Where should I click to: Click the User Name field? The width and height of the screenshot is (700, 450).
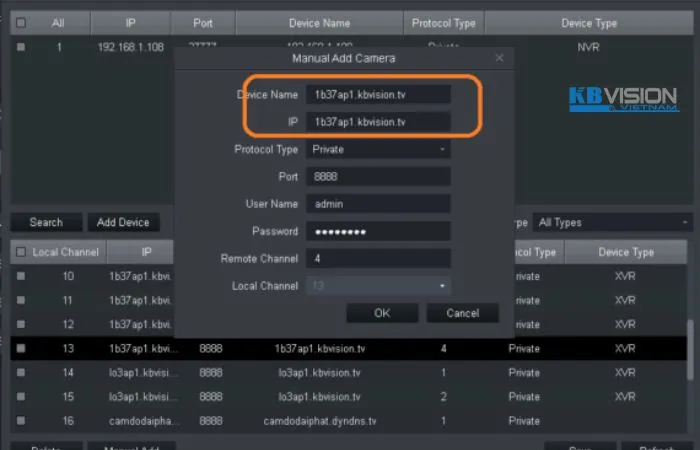378,204
